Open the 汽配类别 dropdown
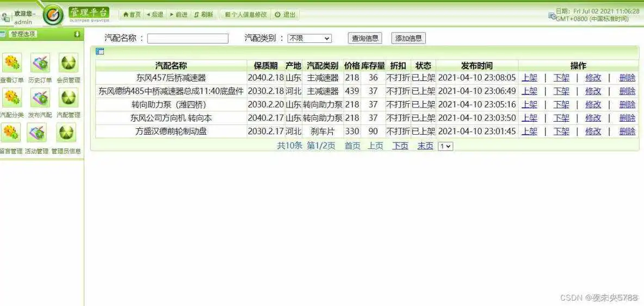644x306 pixels. 309,38
